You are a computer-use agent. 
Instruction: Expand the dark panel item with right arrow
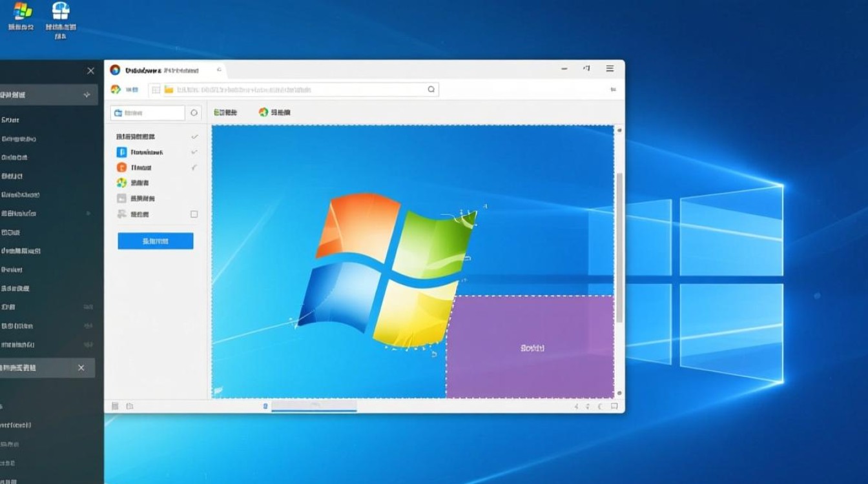coord(88,213)
